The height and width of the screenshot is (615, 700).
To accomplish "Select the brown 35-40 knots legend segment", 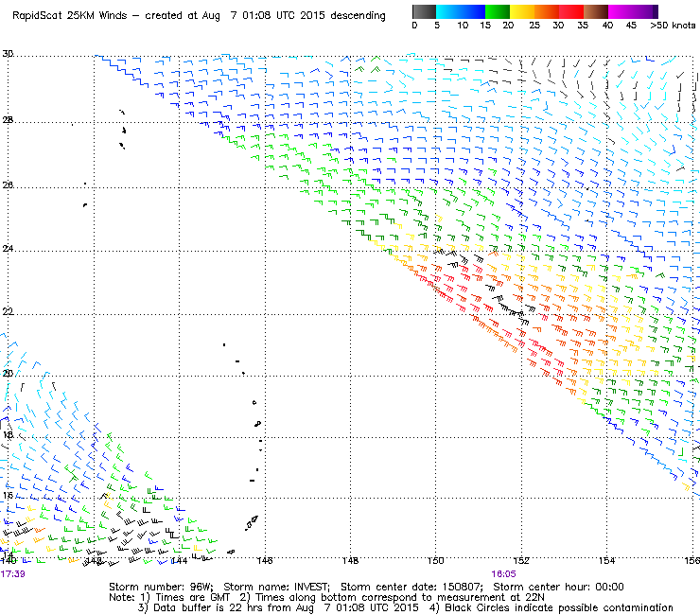I will pyautogui.click(x=596, y=11).
